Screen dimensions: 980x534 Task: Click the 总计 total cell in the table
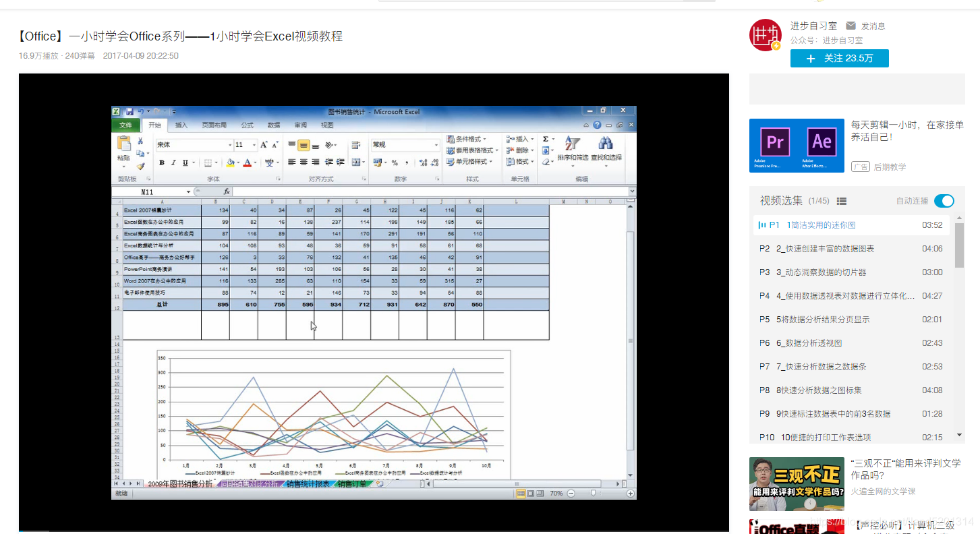coord(163,305)
